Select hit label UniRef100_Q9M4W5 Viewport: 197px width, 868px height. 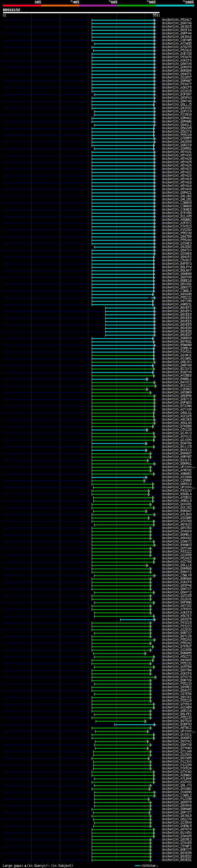[x=177, y=809]
